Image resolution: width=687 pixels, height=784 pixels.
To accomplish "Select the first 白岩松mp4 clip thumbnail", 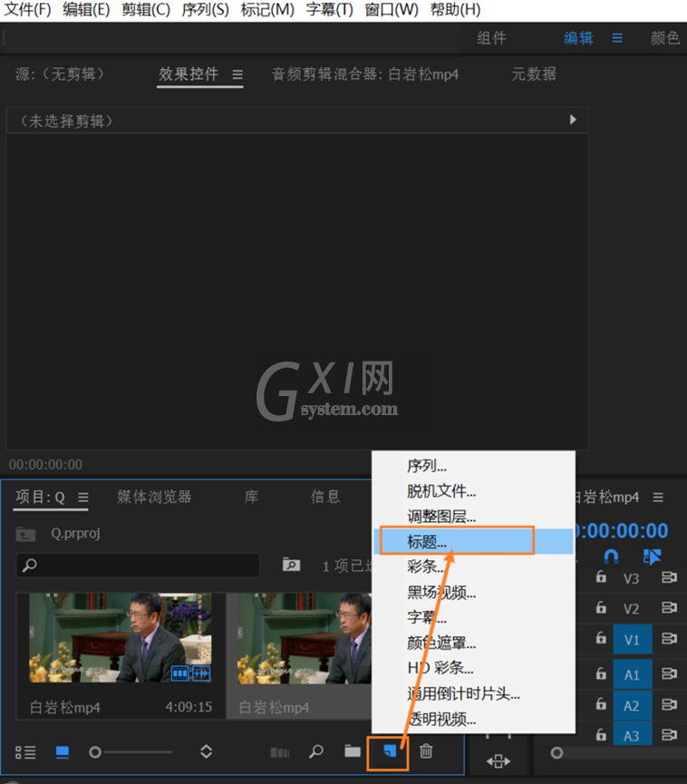I will pos(120,638).
